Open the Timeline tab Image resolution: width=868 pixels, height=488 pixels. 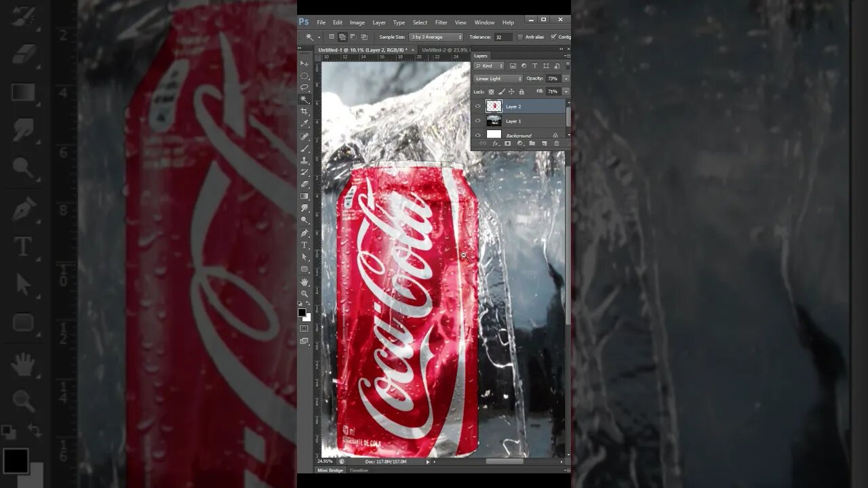click(x=359, y=470)
